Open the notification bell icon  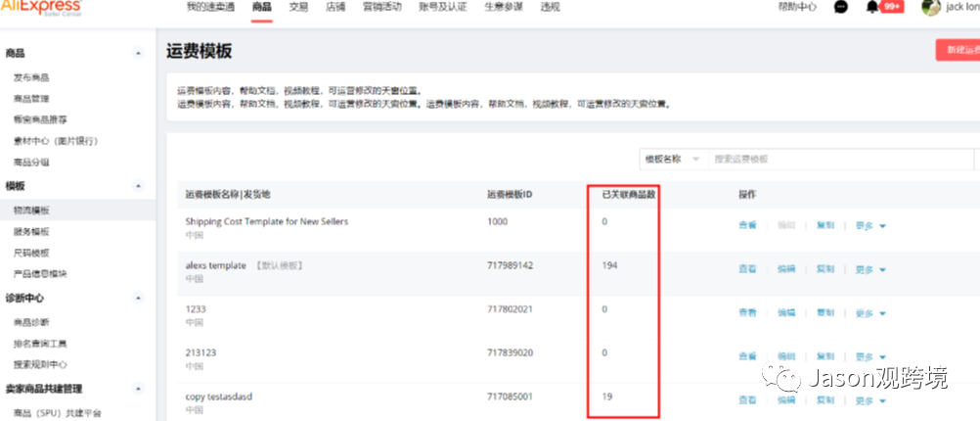tap(871, 7)
